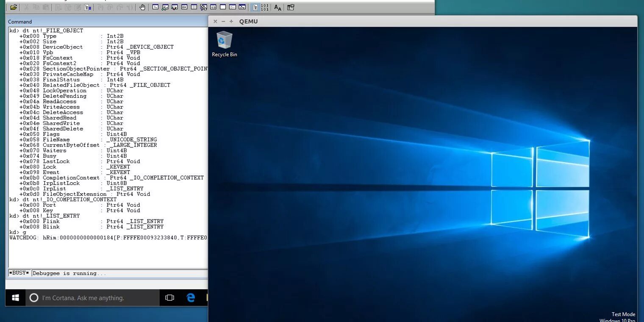Turn off Source mode with the 101 icon
This screenshot has width=644, height=322.
coord(265,7)
